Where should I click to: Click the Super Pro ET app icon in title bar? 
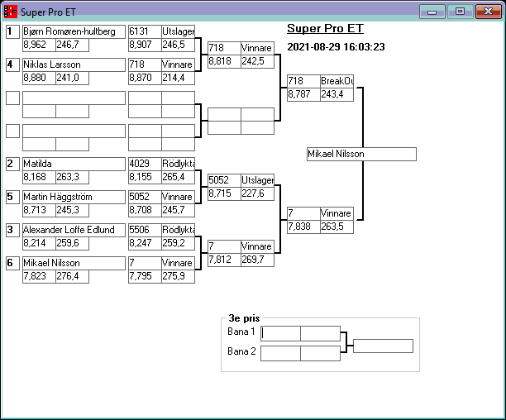11,12
